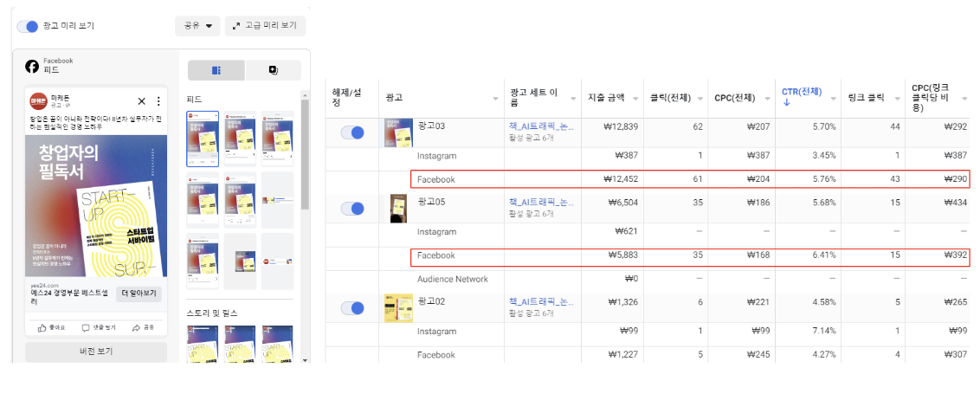Screen dimensions: 980x394
Task: Click the 광고05 ad thumbnail in the table
Action: click(x=399, y=208)
